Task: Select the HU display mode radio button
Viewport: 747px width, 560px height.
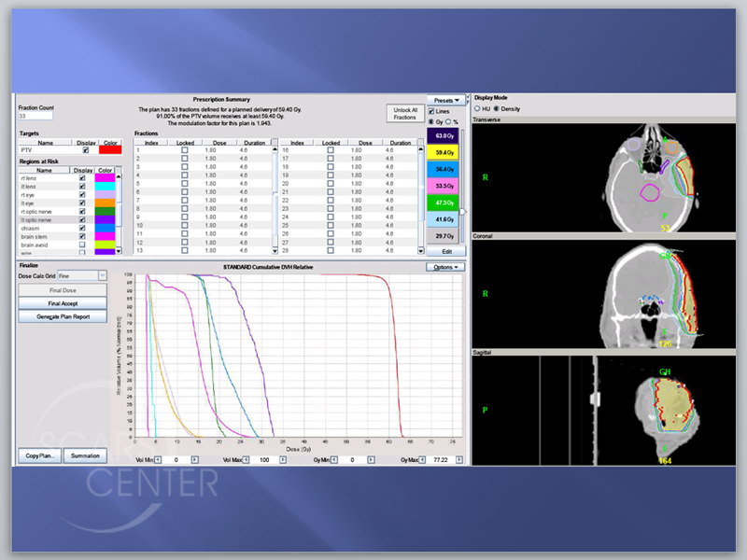Action: click(477, 108)
